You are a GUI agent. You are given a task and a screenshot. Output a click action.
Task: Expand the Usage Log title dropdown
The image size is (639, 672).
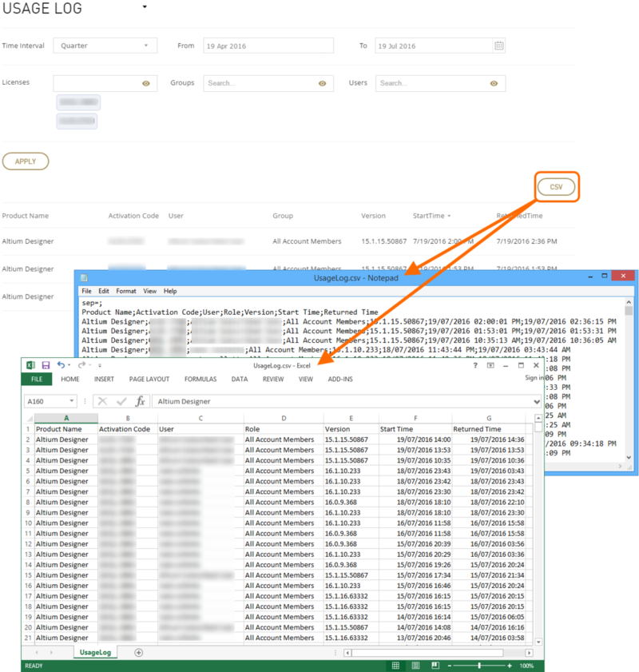(x=145, y=6)
